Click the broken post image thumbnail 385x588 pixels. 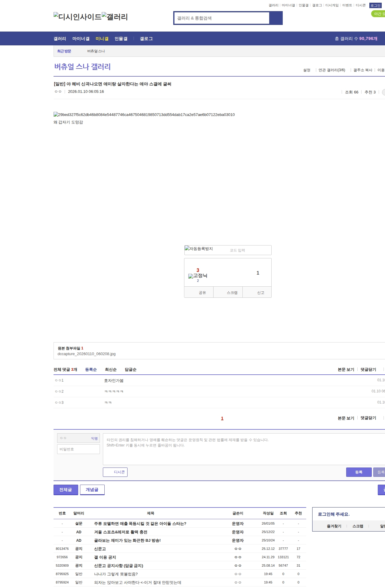click(56, 114)
